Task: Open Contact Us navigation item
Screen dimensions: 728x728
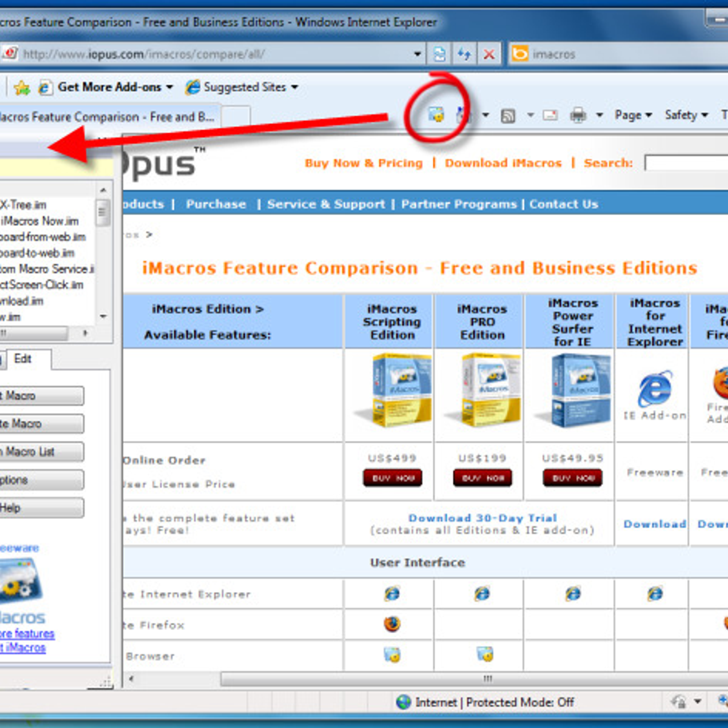Action: 564,204
